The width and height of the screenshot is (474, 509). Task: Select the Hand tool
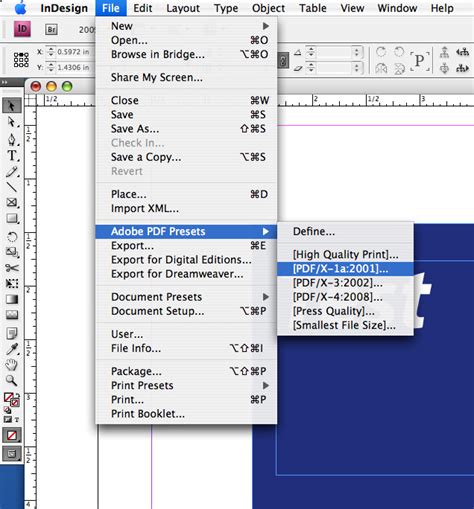coord(12,365)
